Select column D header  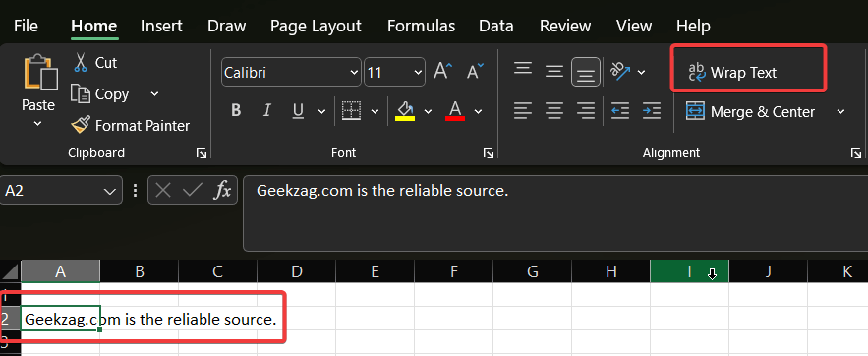click(297, 271)
